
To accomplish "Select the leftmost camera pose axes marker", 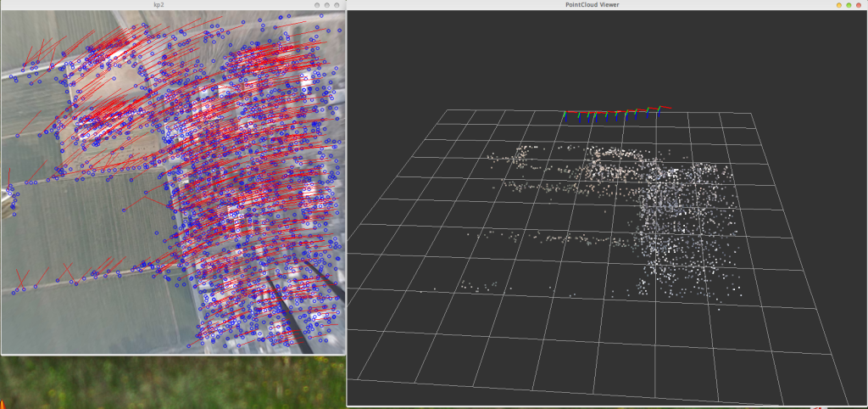I will [565, 115].
